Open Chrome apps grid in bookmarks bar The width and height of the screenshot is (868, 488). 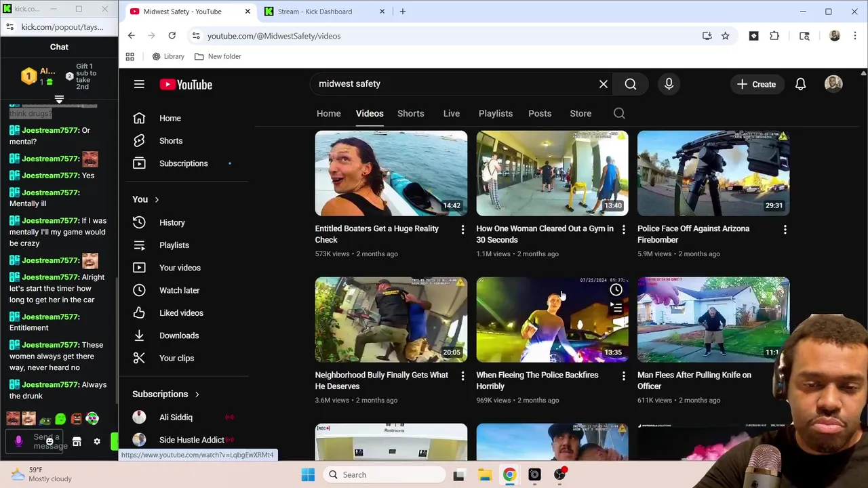(x=130, y=56)
